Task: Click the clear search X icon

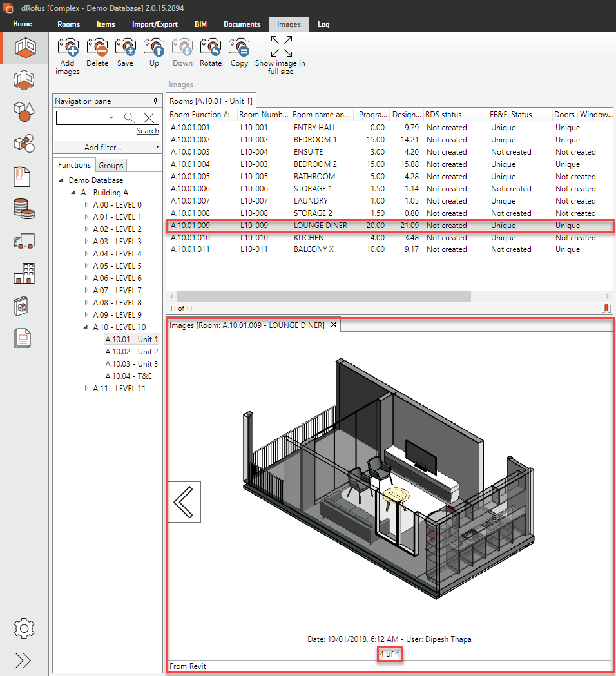Action: [149, 119]
